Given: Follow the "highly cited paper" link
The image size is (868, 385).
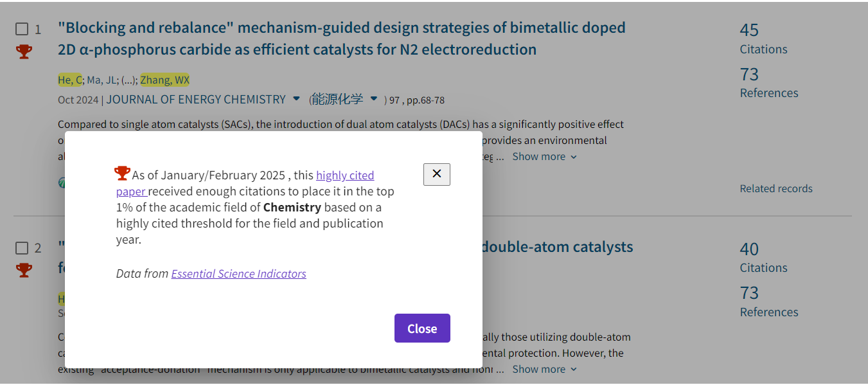Looking at the screenshot, I should [x=344, y=175].
